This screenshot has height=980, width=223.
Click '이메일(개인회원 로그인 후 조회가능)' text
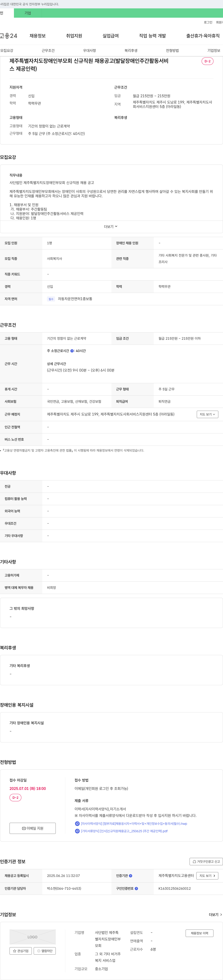pyautogui.click(x=102, y=789)
